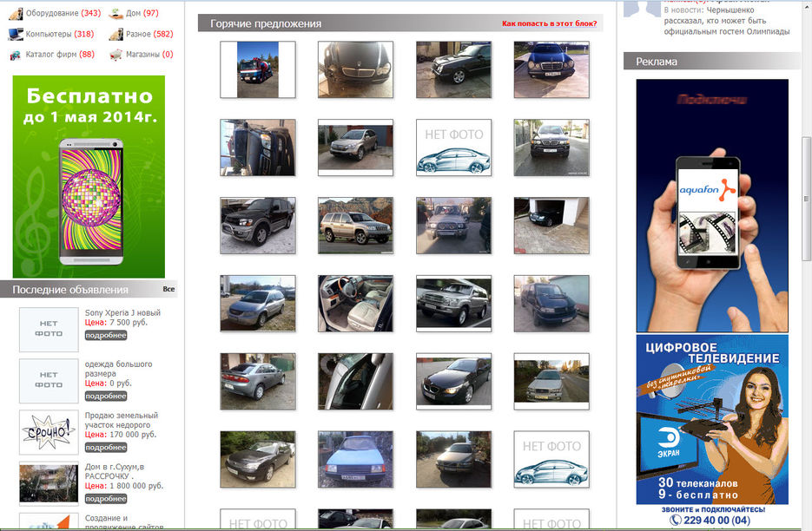Image resolution: width=812 pixels, height=531 pixels.
Task: Click the Дом category icon
Action: (116, 14)
